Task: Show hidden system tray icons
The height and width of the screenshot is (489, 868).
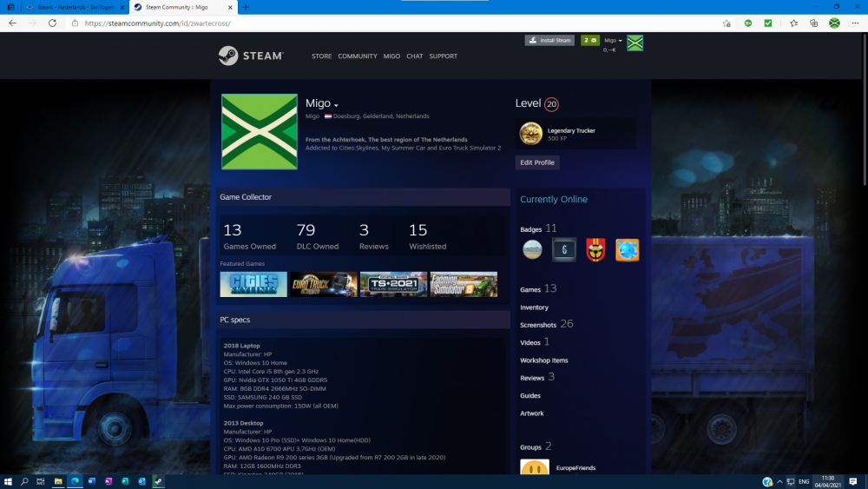Action: tap(779, 482)
